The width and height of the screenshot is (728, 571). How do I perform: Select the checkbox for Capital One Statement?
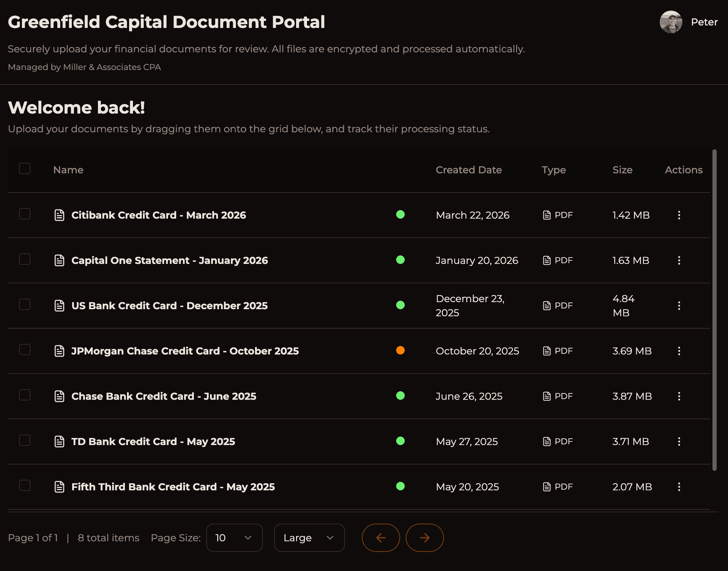pos(24,259)
